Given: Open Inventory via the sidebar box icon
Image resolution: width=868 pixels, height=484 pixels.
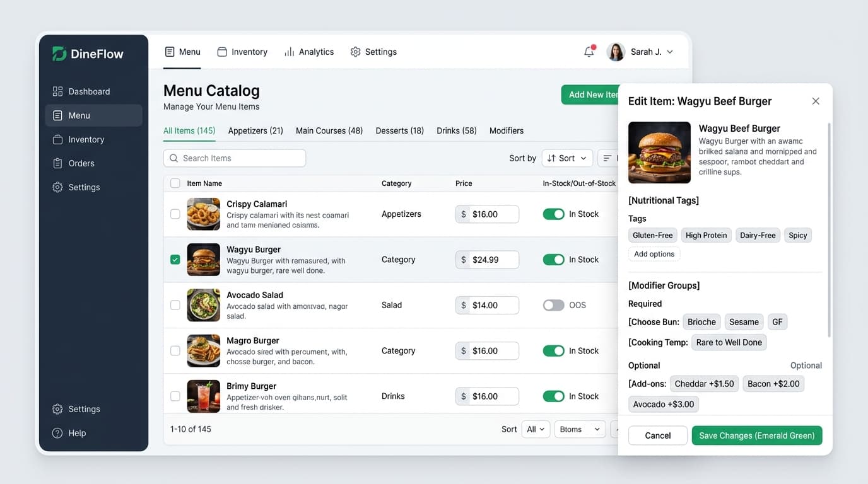Looking at the screenshot, I should [x=57, y=139].
